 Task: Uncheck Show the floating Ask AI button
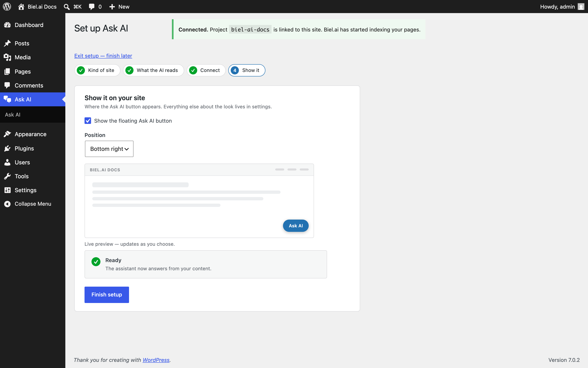pyautogui.click(x=88, y=121)
